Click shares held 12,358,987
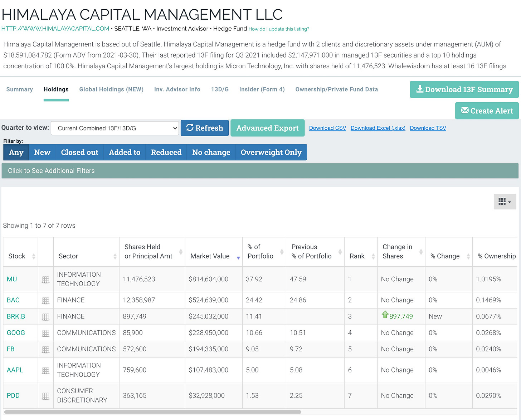Viewport: 521px width, 420px height. 139,300
